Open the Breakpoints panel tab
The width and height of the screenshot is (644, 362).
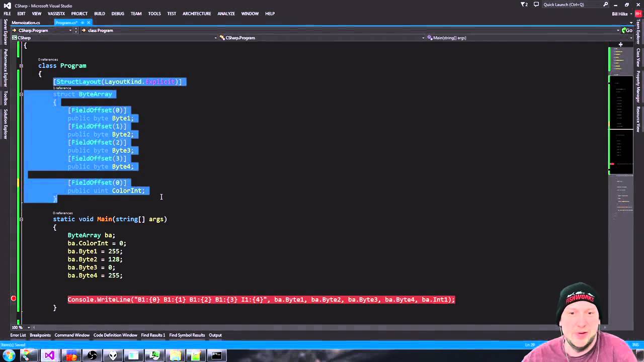click(40, 335)
